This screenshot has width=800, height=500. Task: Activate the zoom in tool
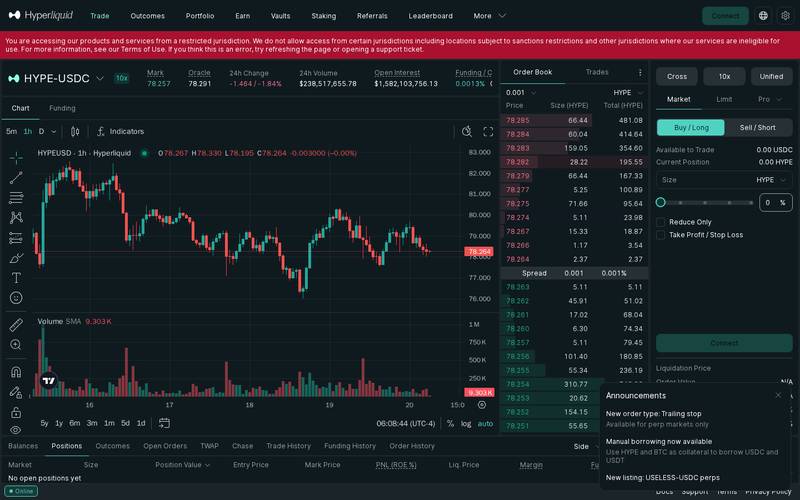16,345
